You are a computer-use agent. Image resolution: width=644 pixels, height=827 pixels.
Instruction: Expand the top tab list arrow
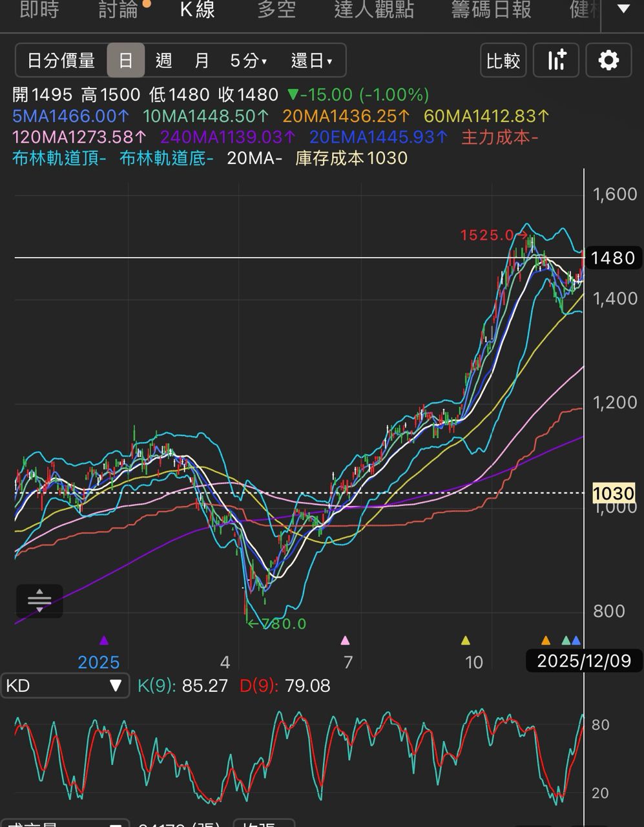pos(623,10)
